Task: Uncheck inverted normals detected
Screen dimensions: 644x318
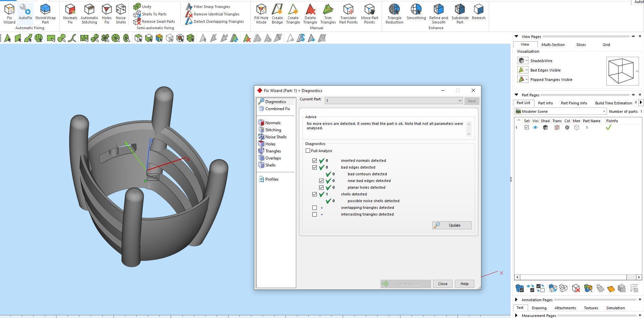Action: [314, 161]
